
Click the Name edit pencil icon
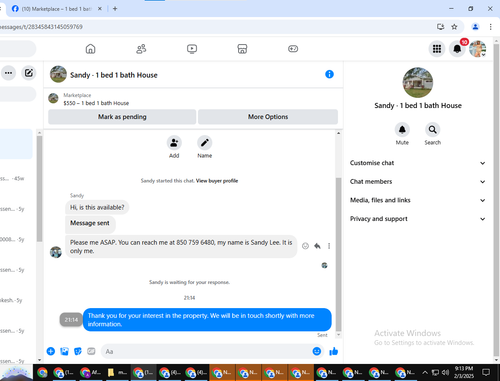coord(205,143)
